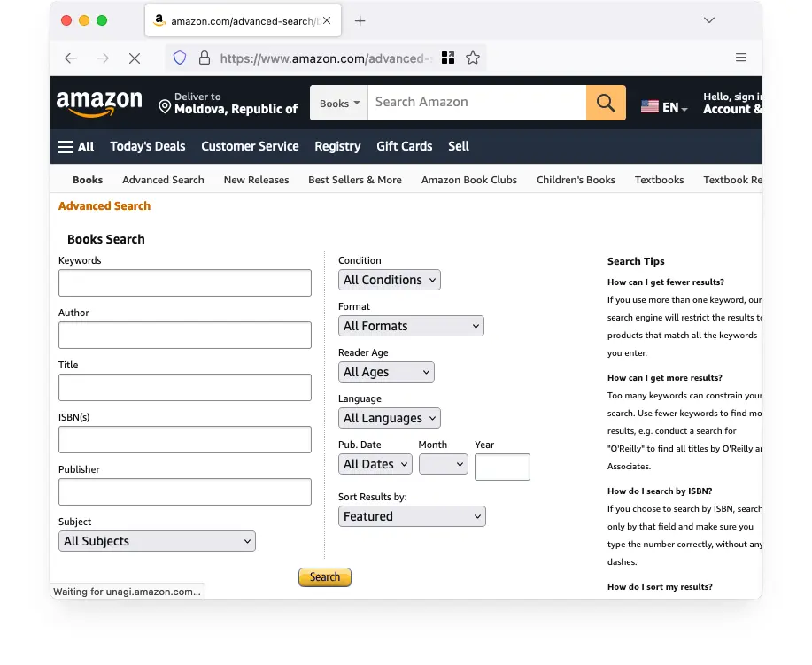Click the yellow Search button
This screenshot has height=665, width=812.
click(325, 577)
